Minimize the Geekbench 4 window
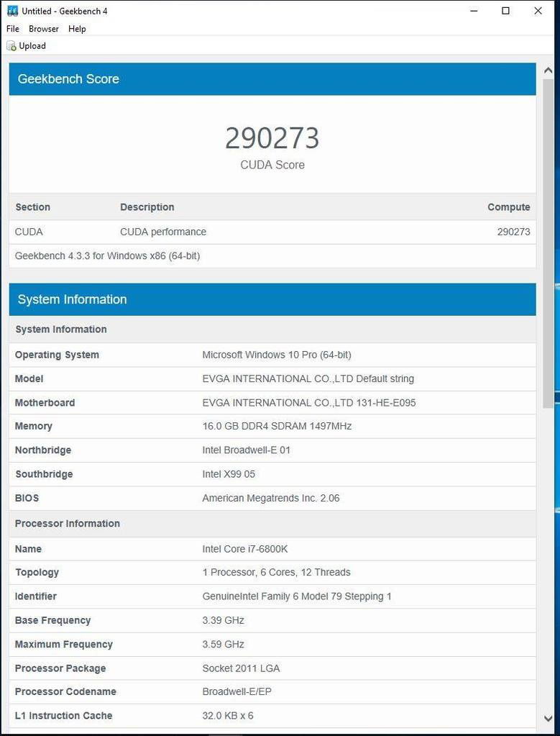560x736 pixels. click(474, 11)
